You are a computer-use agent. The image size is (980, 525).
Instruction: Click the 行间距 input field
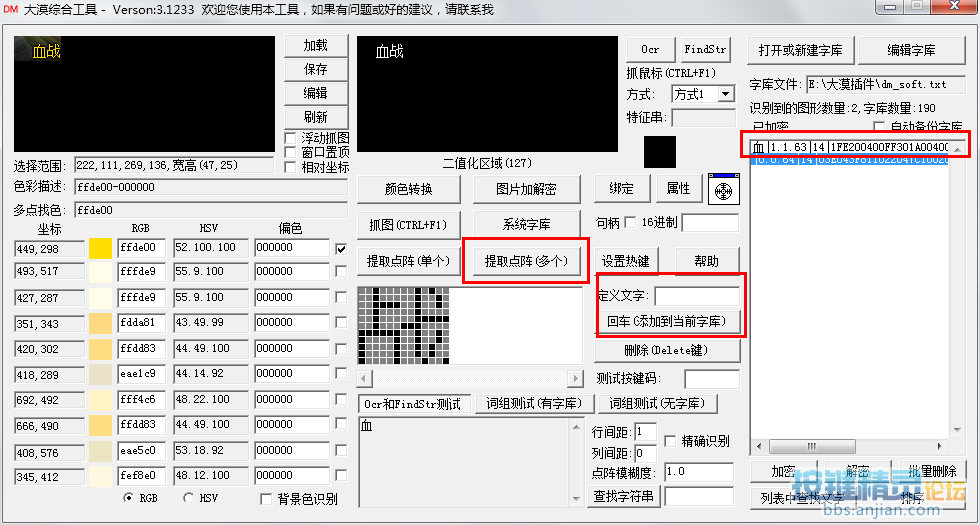646,431
